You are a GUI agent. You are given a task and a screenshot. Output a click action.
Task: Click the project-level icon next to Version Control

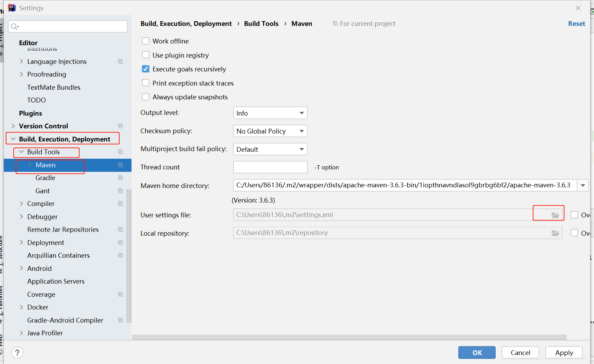pyautogui.click(x=120, y=126)
